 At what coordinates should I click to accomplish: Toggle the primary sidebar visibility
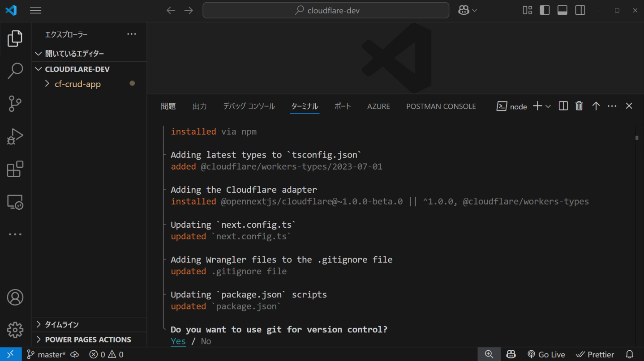click(x=545, y=10)
